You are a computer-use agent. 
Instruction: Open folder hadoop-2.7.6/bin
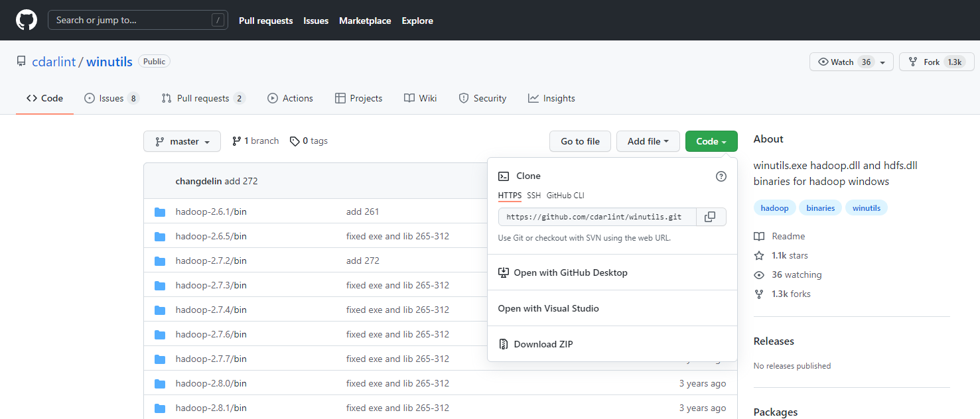(x=211, y=334)
